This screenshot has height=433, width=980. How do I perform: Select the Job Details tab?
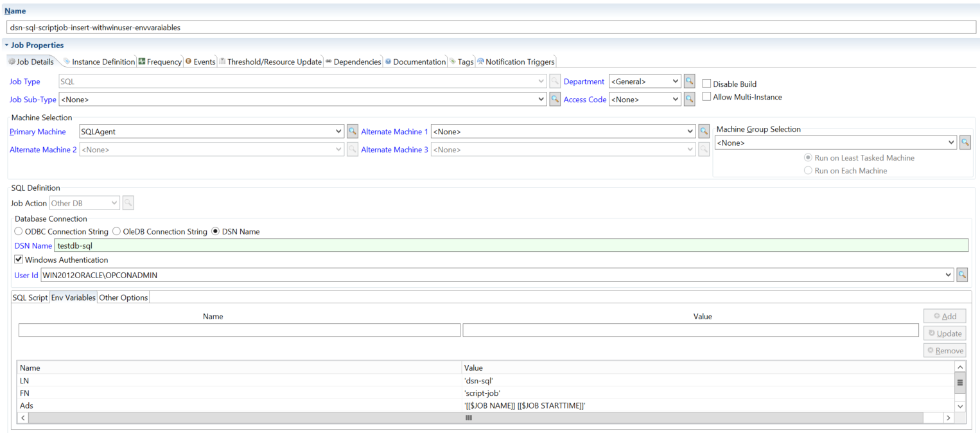[31, 62]
